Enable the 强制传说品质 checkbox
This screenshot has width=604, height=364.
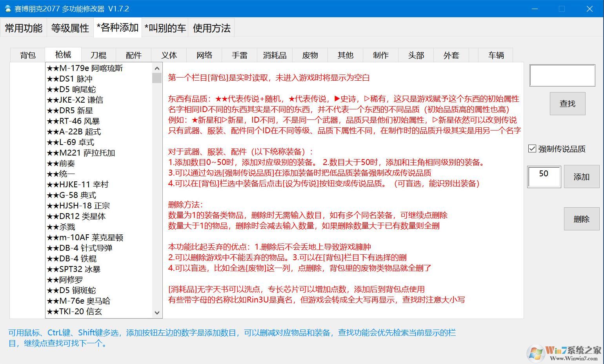point(532,148)
